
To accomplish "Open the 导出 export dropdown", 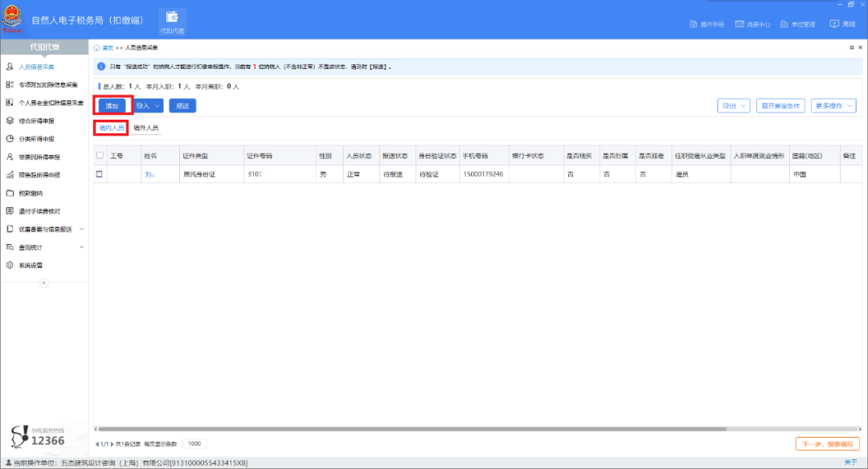I will click(x=734, y=106).
